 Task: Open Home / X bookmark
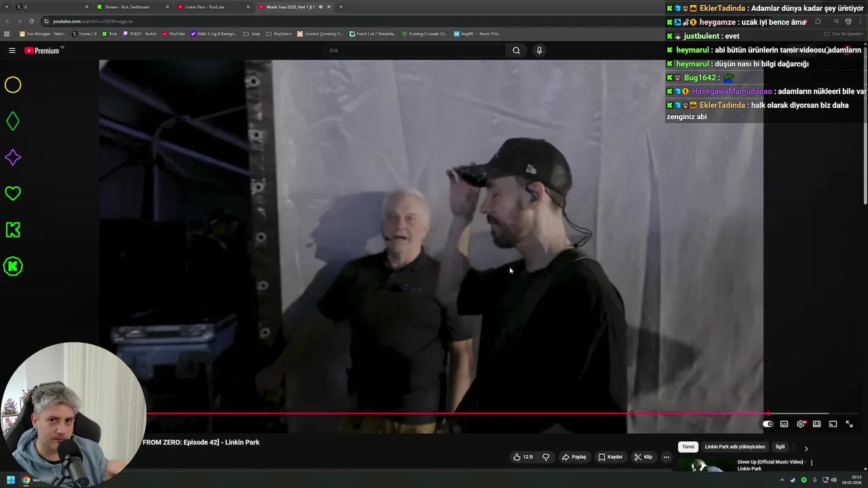(x=84, y=33)
